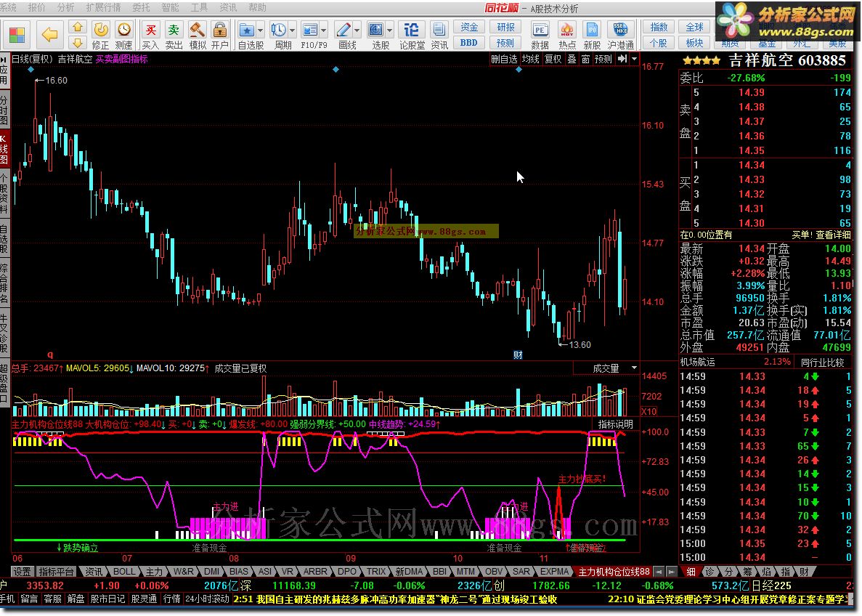Open the 自选股 star folder icon
862x616 pixels.
(247, 31)
